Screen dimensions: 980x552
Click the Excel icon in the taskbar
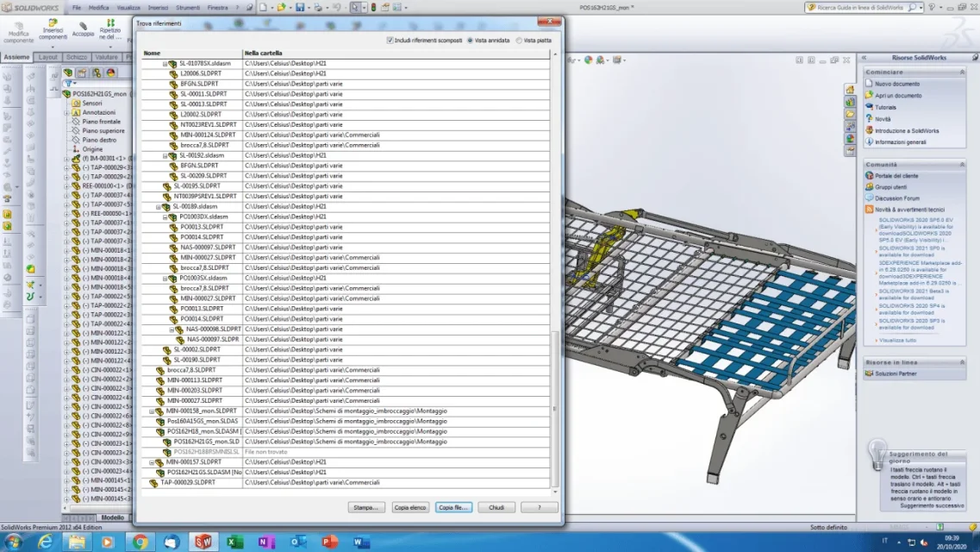coord(235,542)
